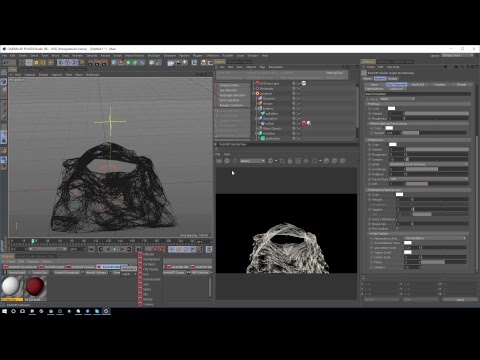Click the Undo icon in top toolbar
The image size is (480, 360).
5,62
